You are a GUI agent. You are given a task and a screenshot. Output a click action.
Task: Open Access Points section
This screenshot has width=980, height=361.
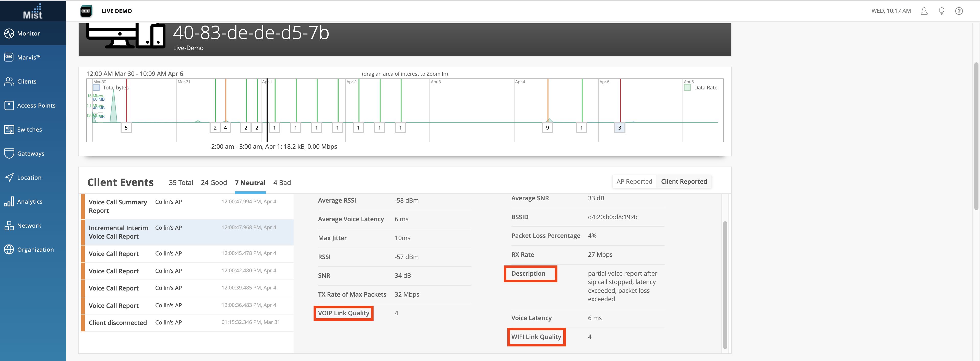pos(9,106)
